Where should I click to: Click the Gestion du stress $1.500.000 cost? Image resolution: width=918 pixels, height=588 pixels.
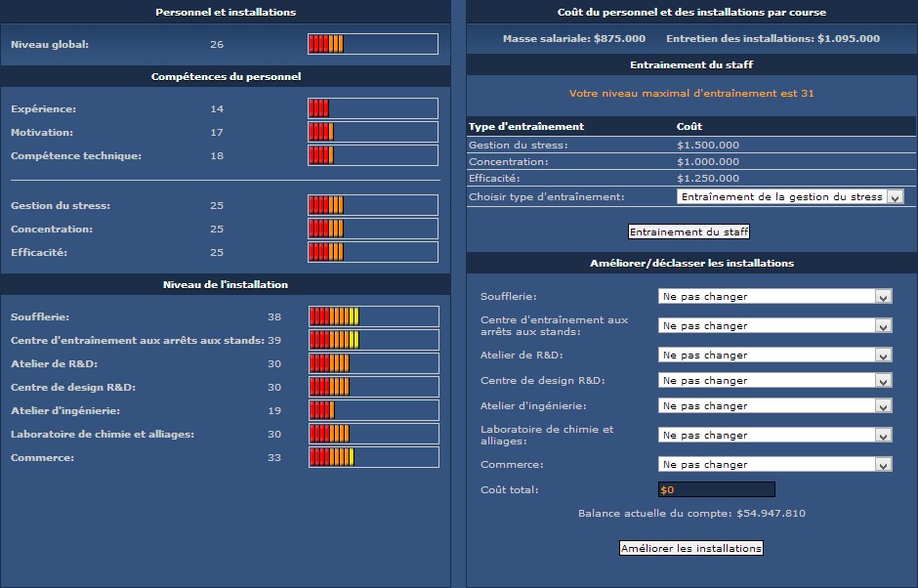pos(708,145)
